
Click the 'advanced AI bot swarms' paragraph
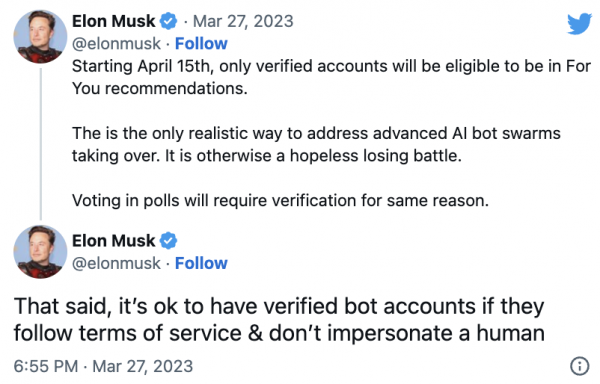point(316,145)
